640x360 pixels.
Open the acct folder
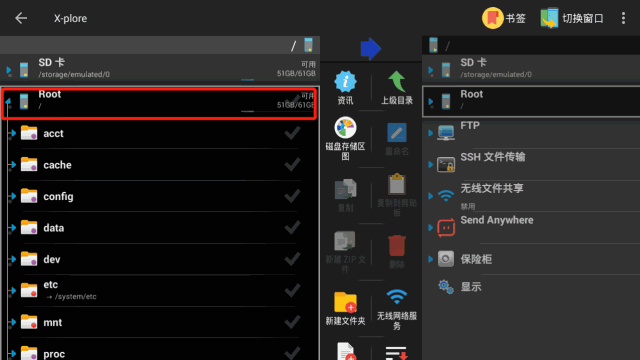[160, 133]
